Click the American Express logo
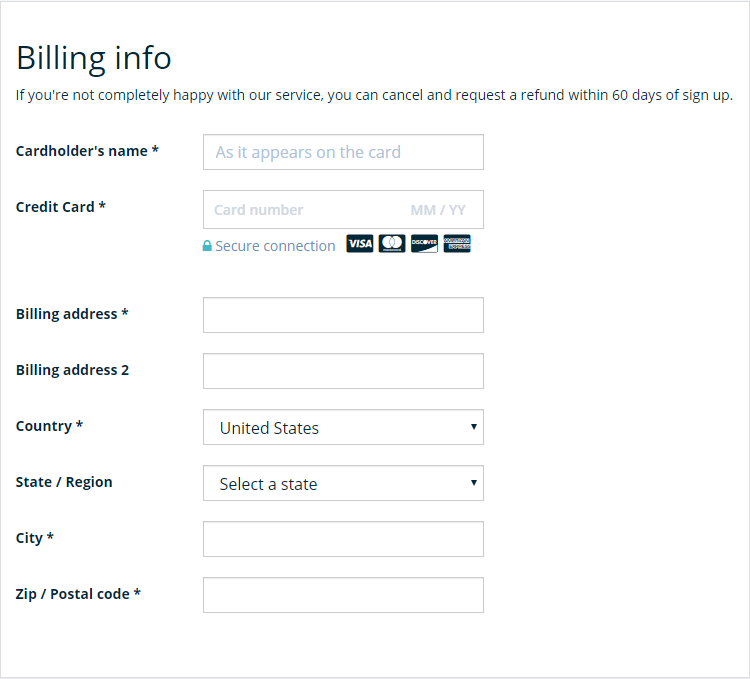Screen dimensions: 750x679 click(457, 244)
